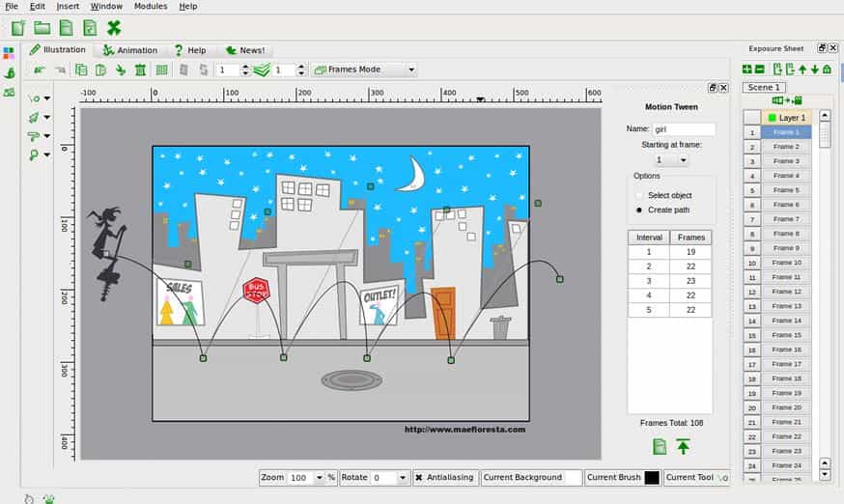Expand the ink pen tool dropdown arrow
This screenshot has height=504, width=844.
pyautogui.click(x=47, y=118)
